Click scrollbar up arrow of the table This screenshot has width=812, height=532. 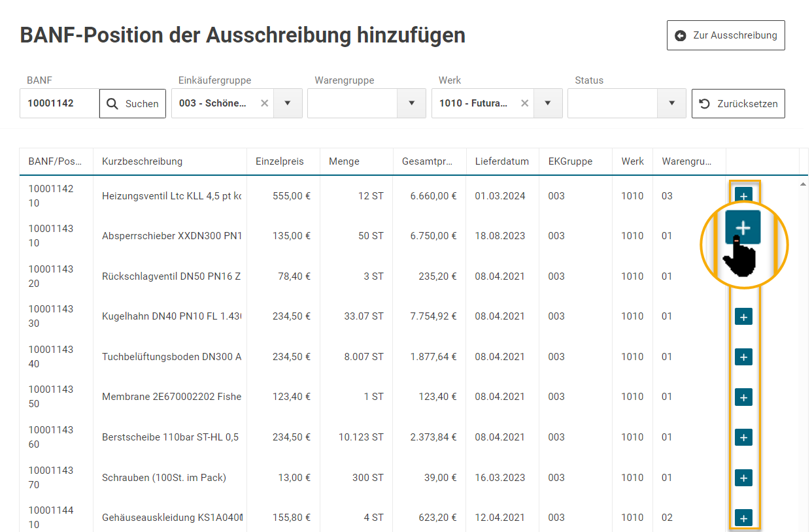(x=803, y=185)
